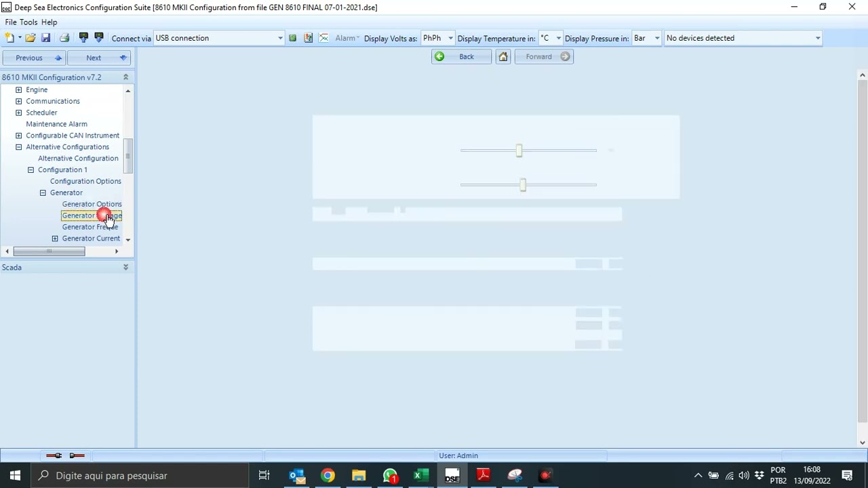Expand the Engine tree node
The width and height of the screenshot is (868, 488).
[19, 89]
